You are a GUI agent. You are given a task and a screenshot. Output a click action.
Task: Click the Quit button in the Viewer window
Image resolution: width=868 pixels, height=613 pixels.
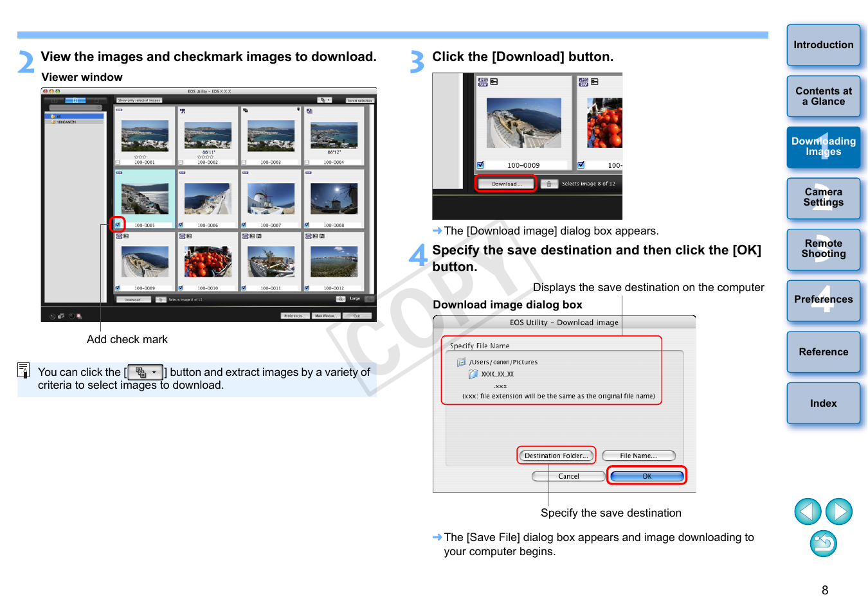357,315
